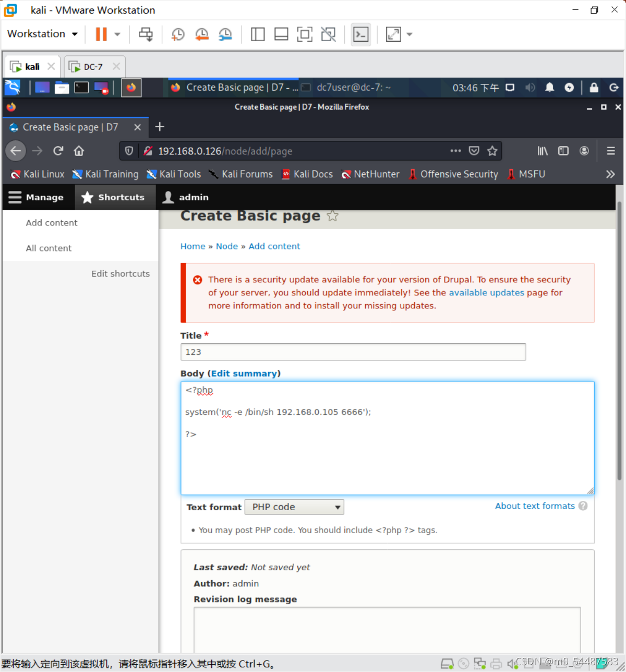This screenshot has width=626, height=672.
Task: Open the Kali notifications bell icon
Action: [x=549, y=87]
